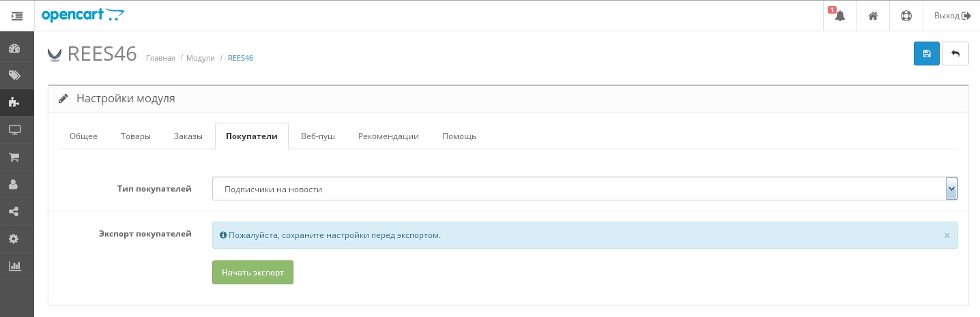Open the extensions puzzle icon in sidebar
This screenshot has width=980, height=317.
[x=14, y=103]
